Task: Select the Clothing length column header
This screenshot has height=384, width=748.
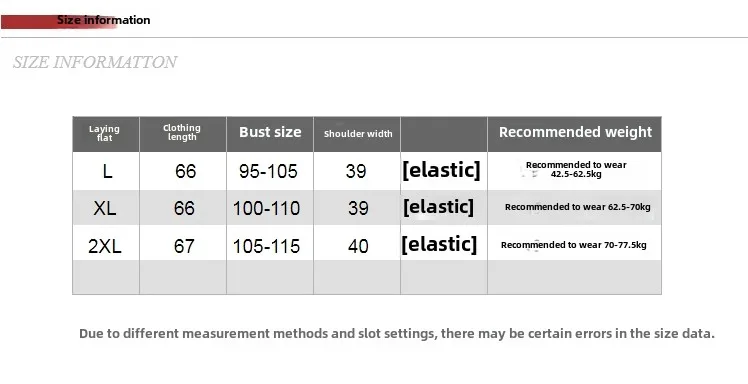Action: coord(182,133)
